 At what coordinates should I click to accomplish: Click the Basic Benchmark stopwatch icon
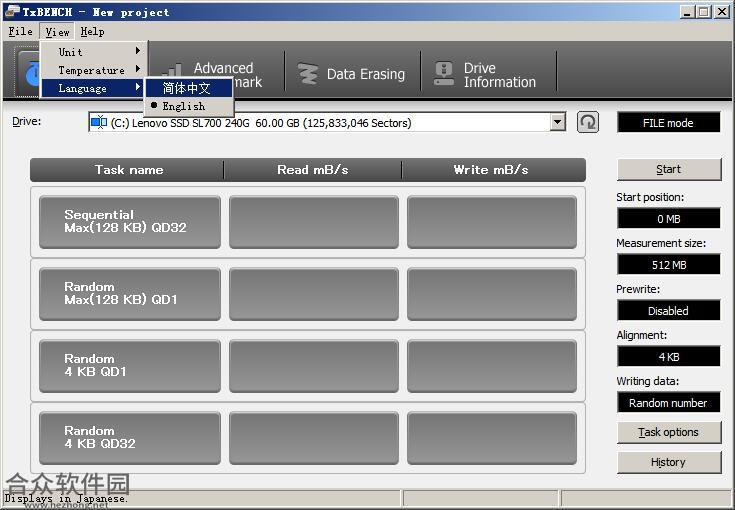[31, 72]
